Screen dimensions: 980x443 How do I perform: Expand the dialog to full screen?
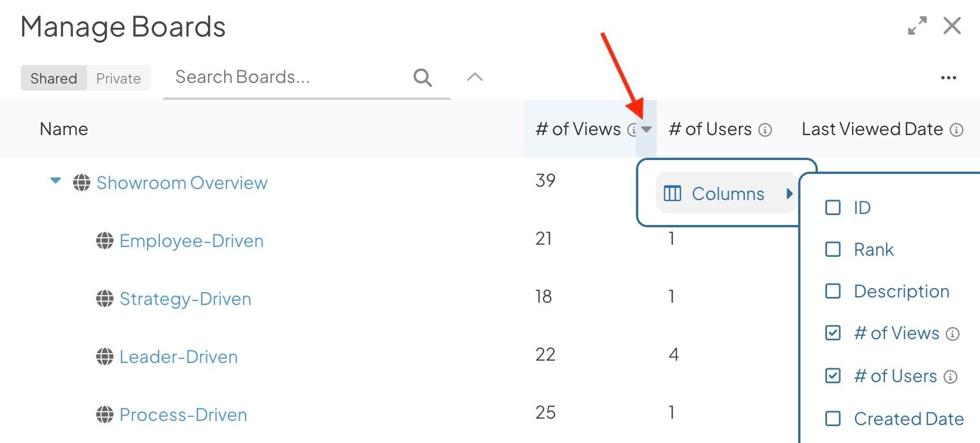[917, 26]
